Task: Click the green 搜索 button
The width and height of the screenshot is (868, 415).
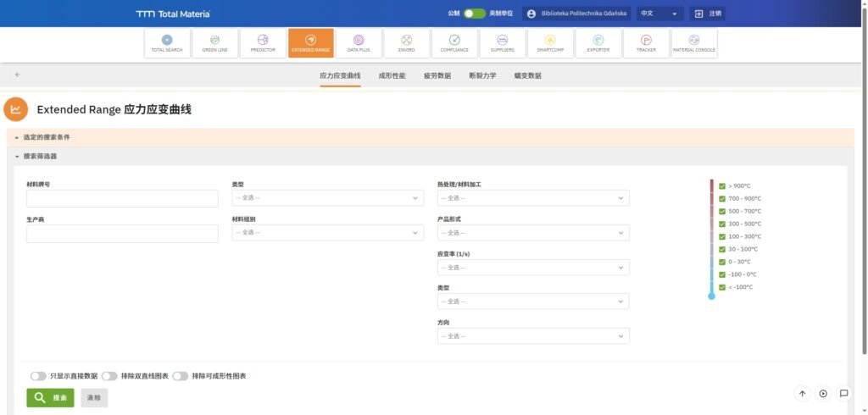Action: (x=50, y=397)
